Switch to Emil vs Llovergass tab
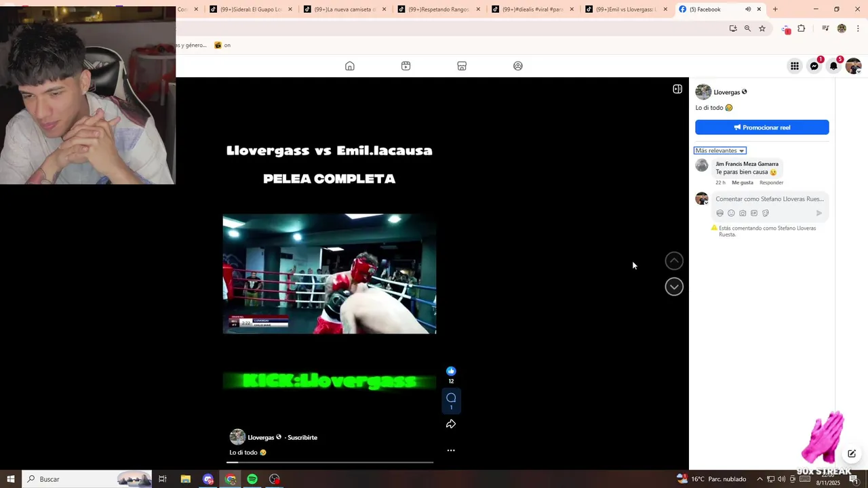The height and width of the screenshot is (488, 868). pyautogui.click(x=626, y=9)
